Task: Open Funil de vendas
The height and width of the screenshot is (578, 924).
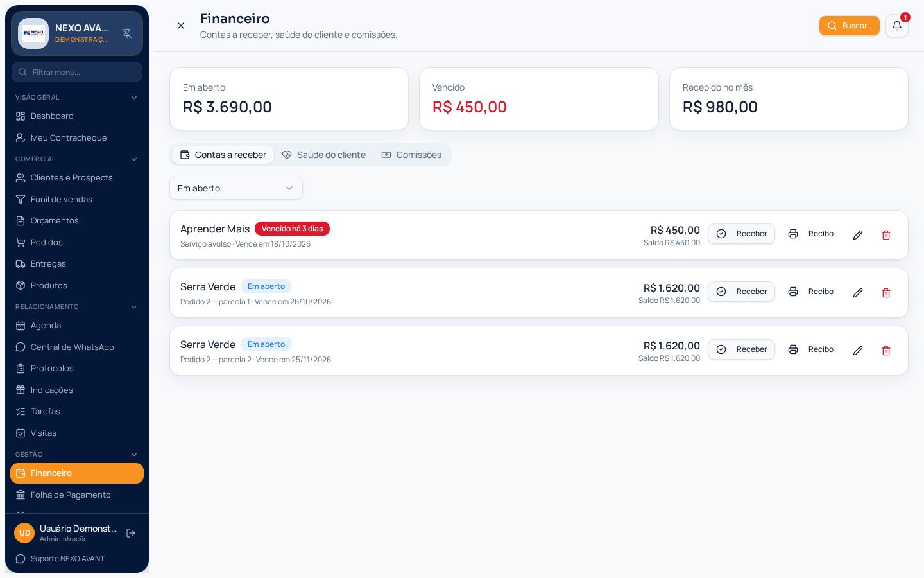Action: 77,199
